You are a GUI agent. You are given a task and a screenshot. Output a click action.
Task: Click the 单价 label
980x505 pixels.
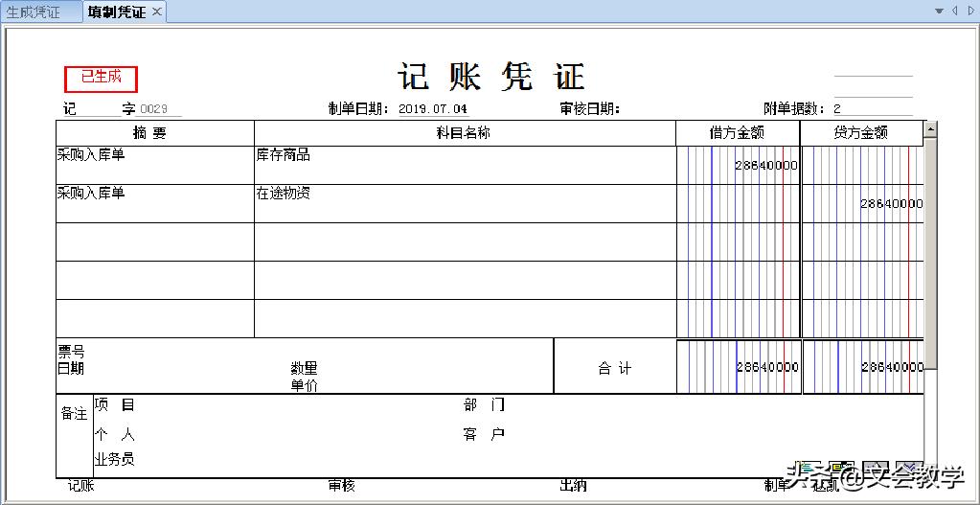coord(304,386)
